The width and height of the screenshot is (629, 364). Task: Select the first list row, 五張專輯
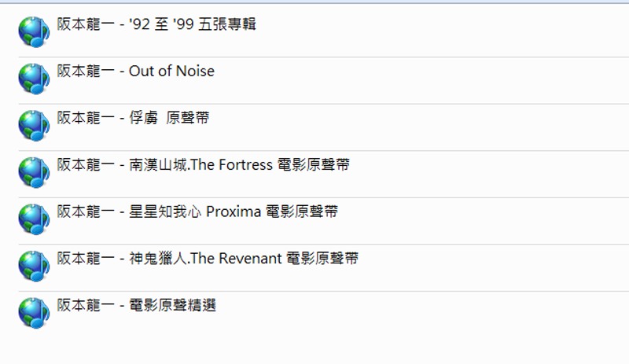pyautogui.click(x=432, y=32)
